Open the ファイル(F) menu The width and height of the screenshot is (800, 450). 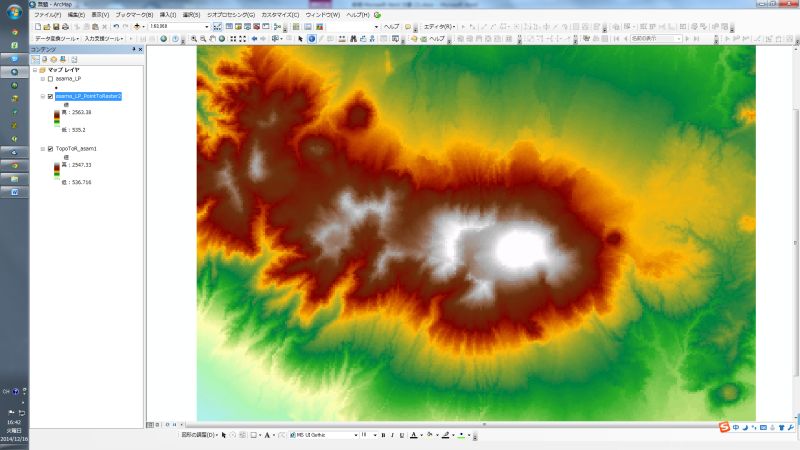click(x=47, y=15)
